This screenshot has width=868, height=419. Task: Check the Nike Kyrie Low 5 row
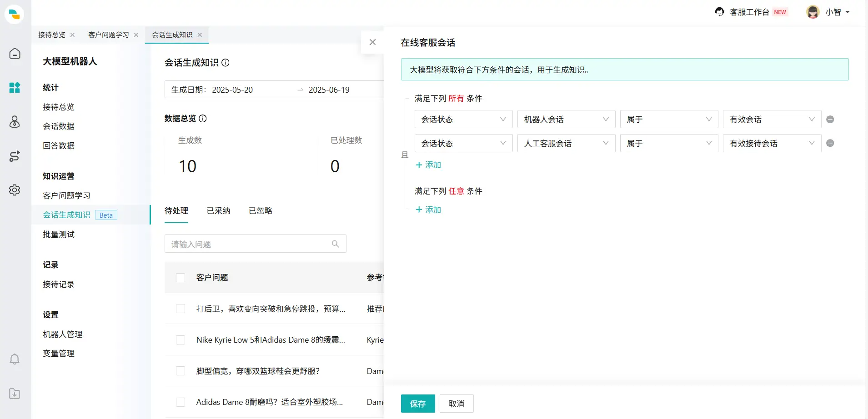click(x=181, y=340)
